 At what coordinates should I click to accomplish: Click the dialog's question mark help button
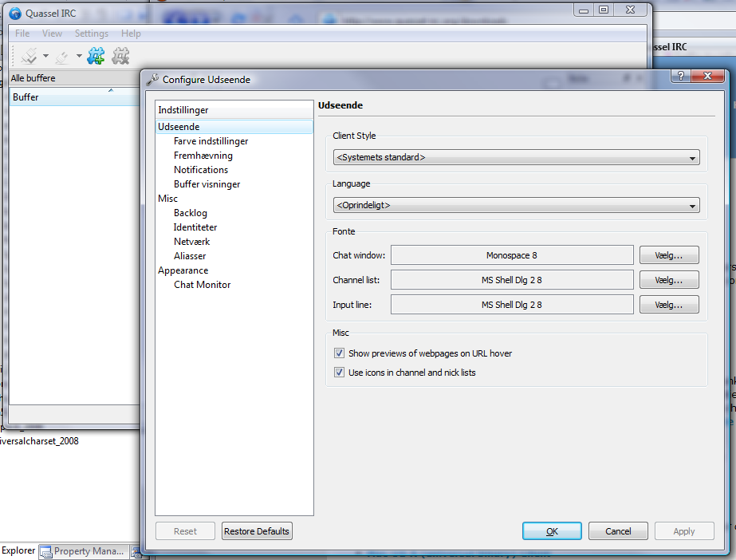pyautogui.click(x=681, y=76)
